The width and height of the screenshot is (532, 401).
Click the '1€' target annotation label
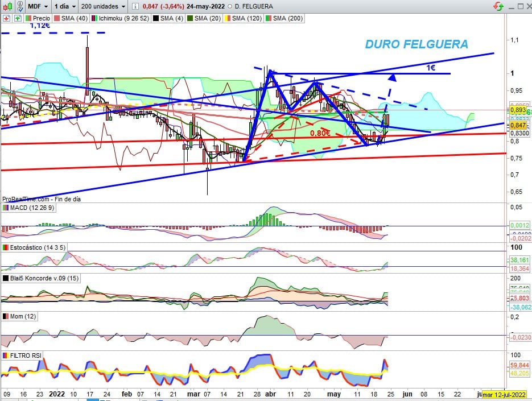click(x=431, y=68)
